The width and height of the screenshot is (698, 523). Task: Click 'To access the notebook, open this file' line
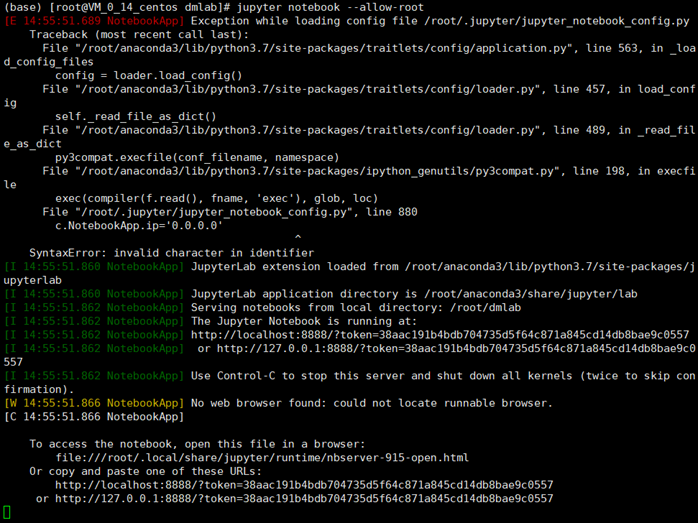(197, 444)
